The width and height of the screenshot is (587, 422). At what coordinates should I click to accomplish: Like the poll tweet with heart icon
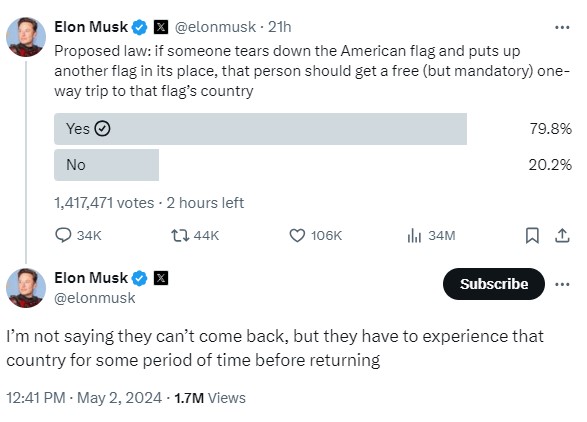(297, 236)
